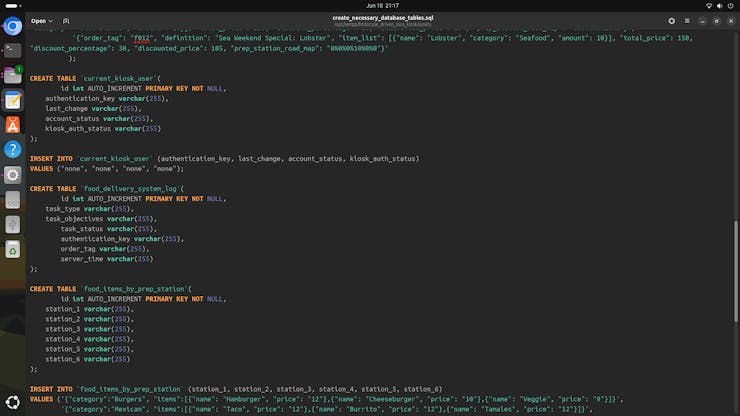Expand the Open dropdown arrow
Viewport: 740px width, 416px height.
[x=52, y=20]
